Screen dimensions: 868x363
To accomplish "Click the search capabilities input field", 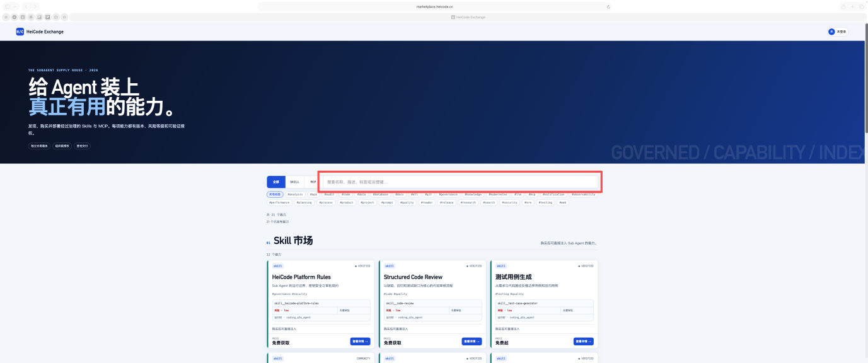I will [460, 182].
